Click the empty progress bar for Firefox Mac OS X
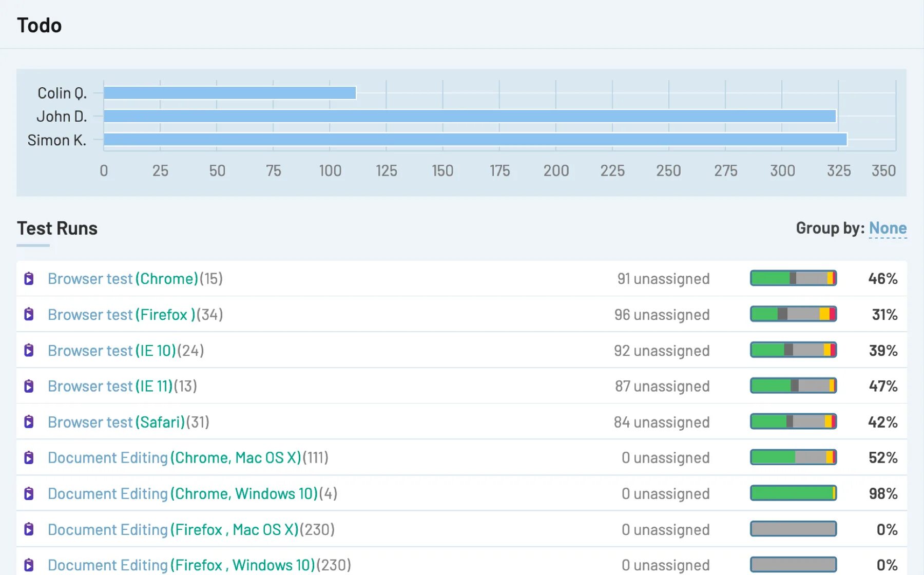Screen dimensions: 924x575 click(794, 529)
